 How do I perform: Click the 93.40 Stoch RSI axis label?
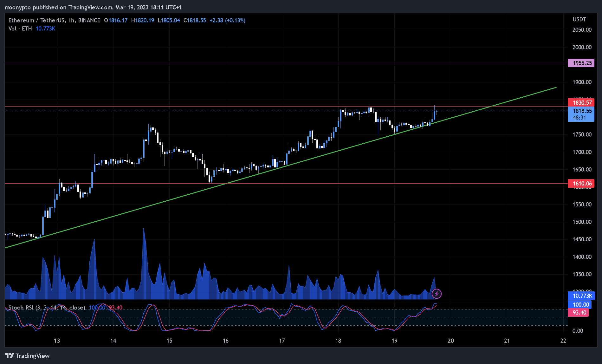pos(578,312)
